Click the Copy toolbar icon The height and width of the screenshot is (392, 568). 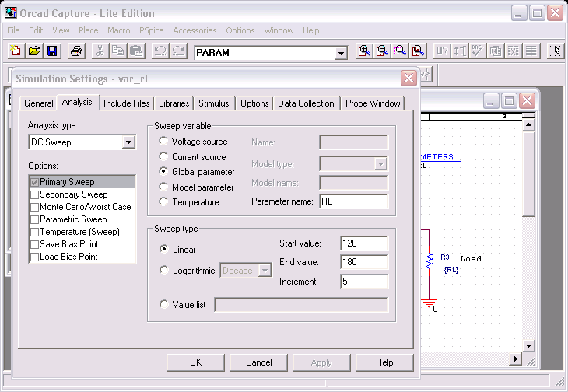pos(118,51)
